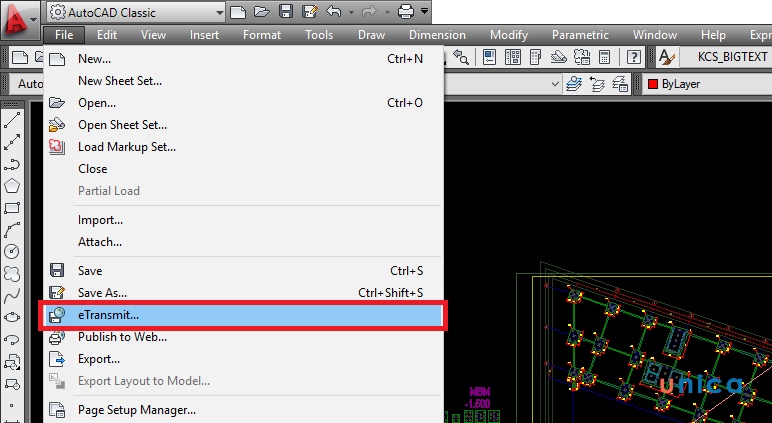Image resolution: width=772 pixels, height=423 pixels.
Task: Click the Open folder icon in Quick Access toolbar
Action: (x=262, y=12)
